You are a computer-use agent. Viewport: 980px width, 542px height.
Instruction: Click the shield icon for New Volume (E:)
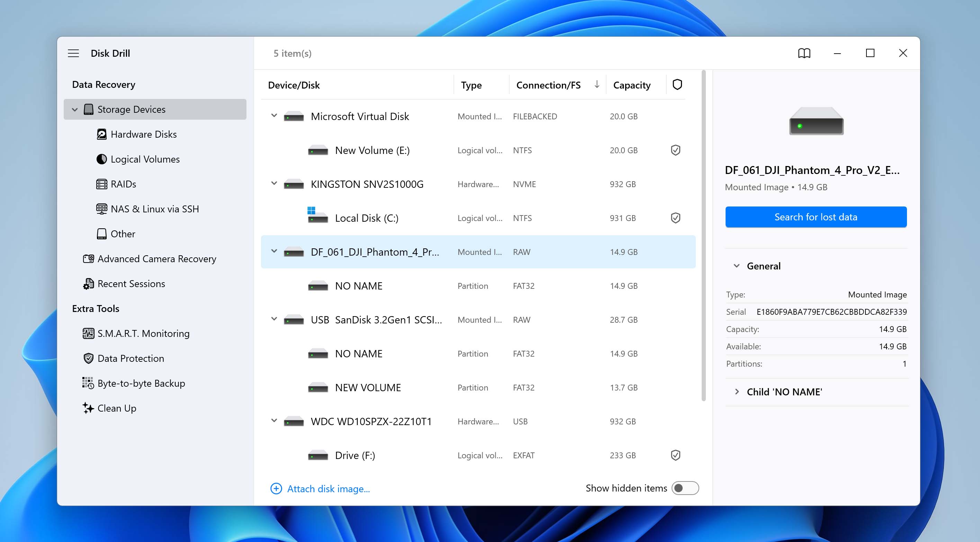[x=676, y=150]
